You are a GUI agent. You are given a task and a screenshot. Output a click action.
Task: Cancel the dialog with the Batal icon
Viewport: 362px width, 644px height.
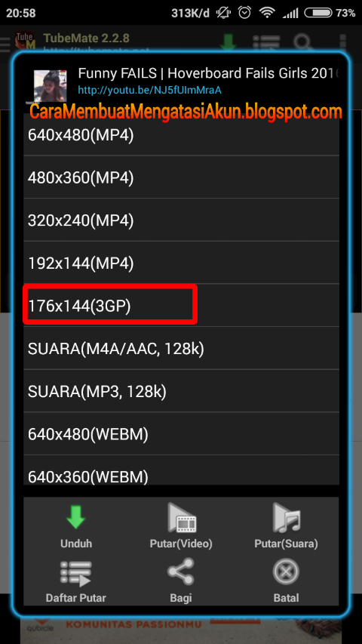click(287, 572)
